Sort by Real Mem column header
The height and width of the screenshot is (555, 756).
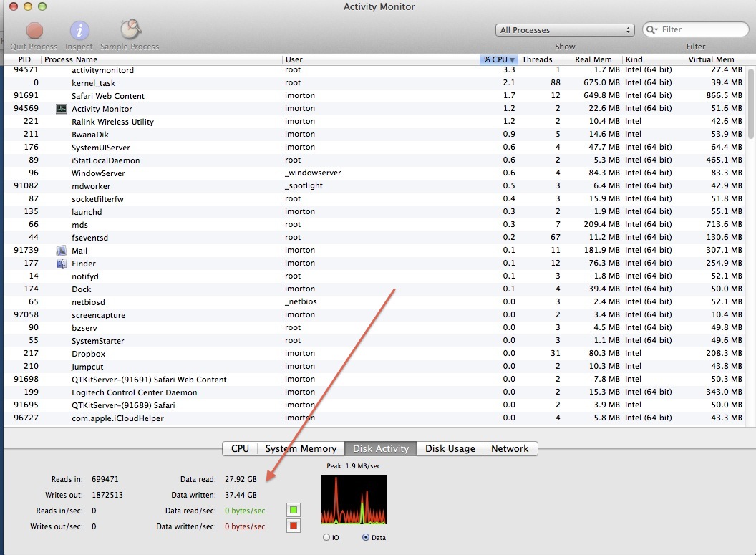point(593,59)
